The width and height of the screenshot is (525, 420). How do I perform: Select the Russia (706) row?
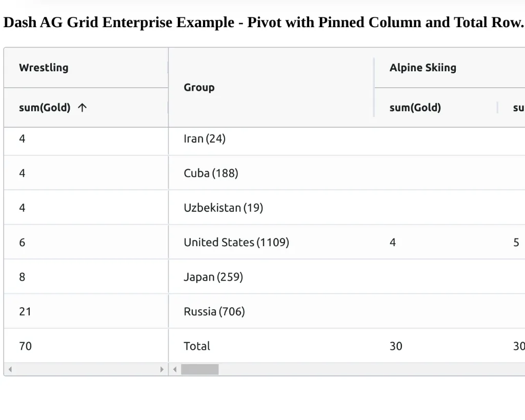coord(214,311)
